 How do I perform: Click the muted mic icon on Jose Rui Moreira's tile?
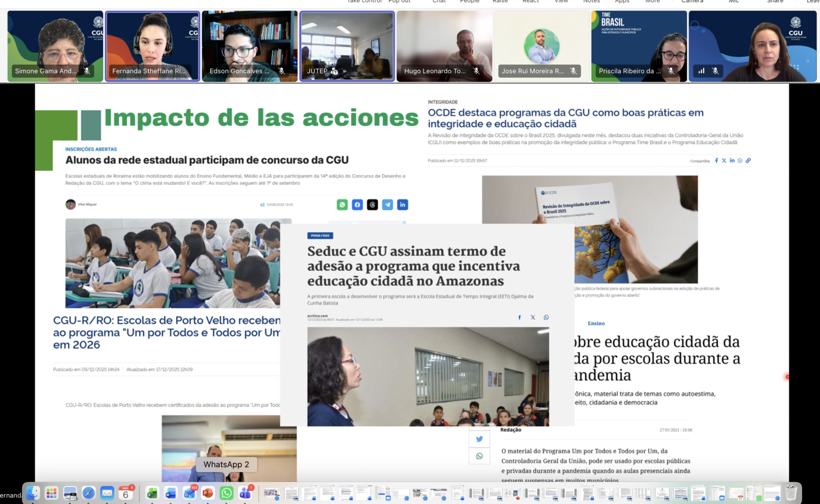(573, 71)
